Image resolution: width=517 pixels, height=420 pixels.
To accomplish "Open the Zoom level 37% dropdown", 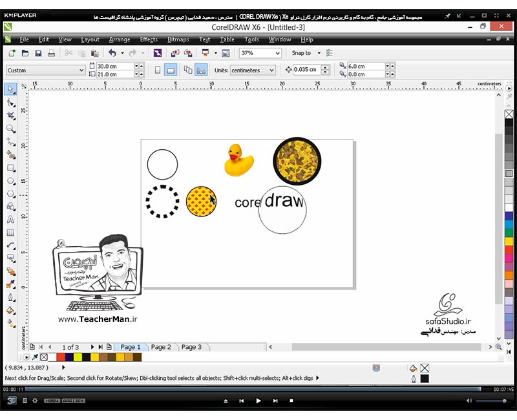I will click(278, 53).
